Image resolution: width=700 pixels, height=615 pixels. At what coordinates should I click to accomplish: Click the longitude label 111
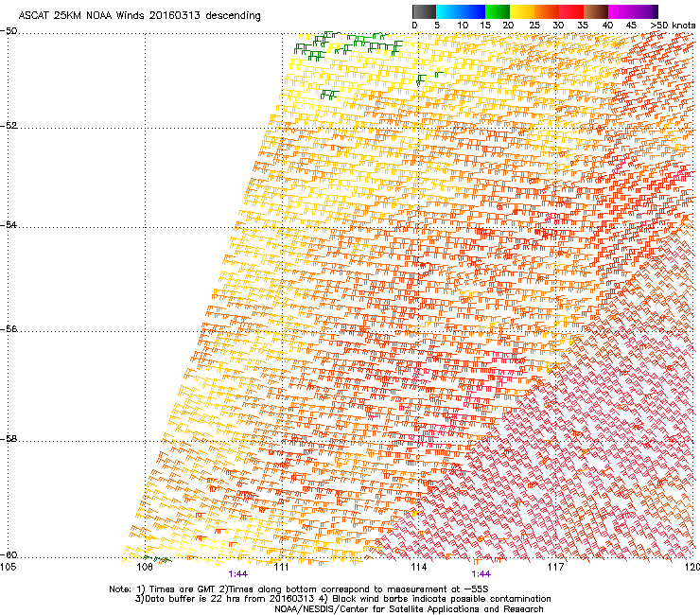[281, 567]
